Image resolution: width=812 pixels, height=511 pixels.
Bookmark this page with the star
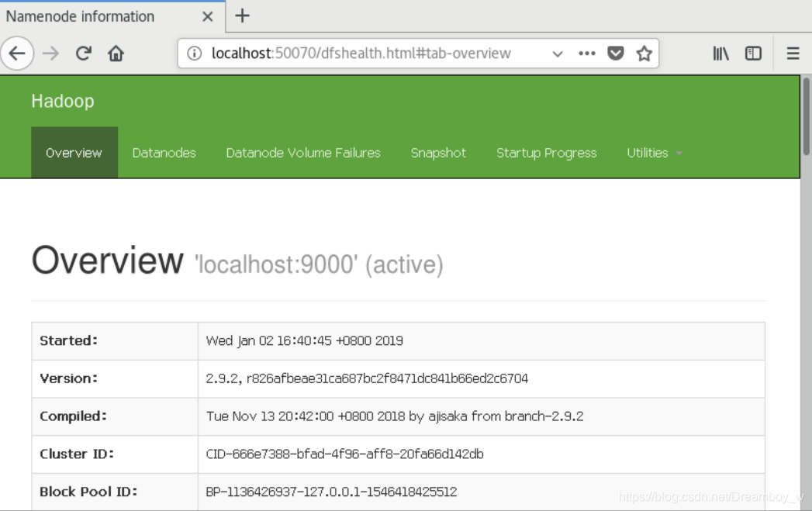coord(644,53)
